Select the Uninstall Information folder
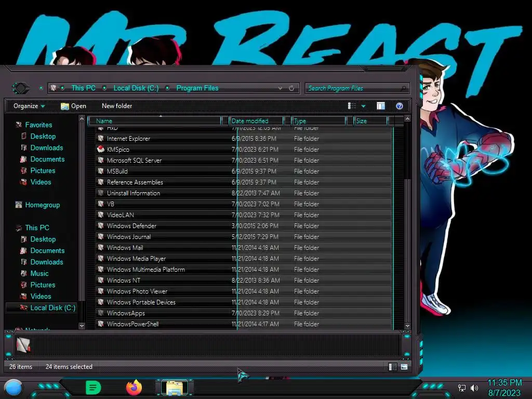Image resolution: width=532 pixels, height=399 pixels. 243,193
